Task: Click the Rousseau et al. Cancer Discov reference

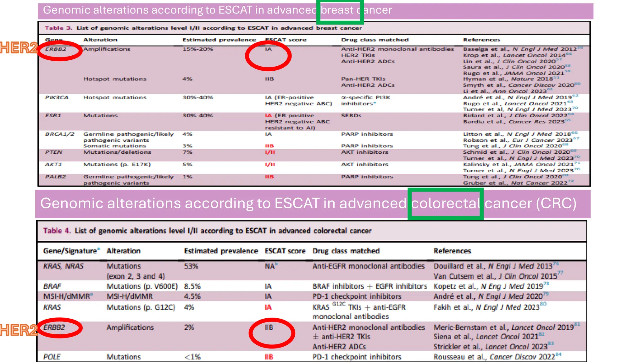Action: [x=497, y=357]
